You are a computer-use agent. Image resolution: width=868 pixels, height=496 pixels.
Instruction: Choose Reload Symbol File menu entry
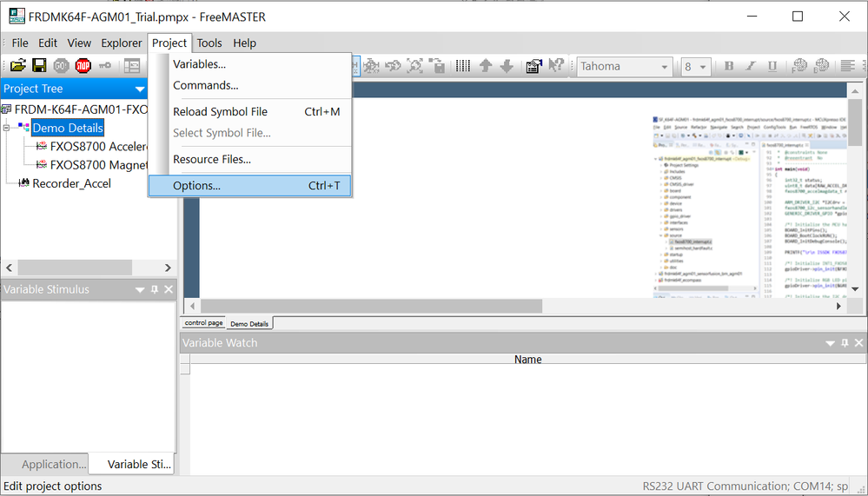pos(249,112)
